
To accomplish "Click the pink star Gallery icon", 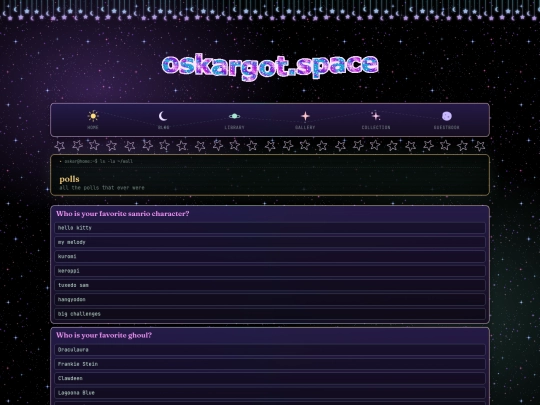I will click(x=305, y=116).
